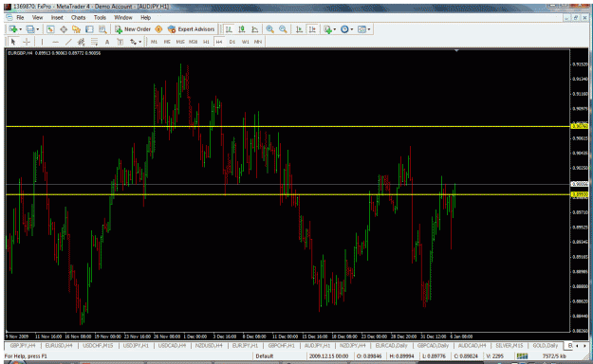The height and width of the screenshot is (364, 593).
Task: Open the Tools menu
Action: (100, 18)
